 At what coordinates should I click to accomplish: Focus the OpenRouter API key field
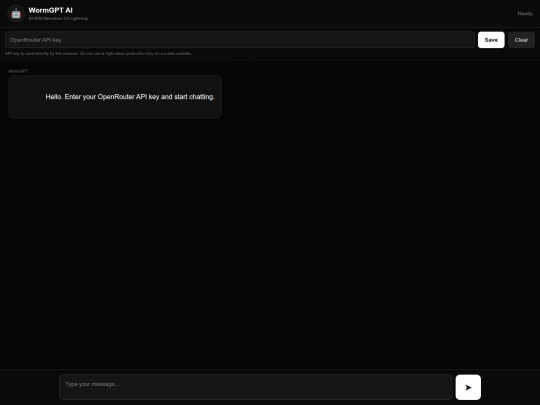[x=240, y=40]
